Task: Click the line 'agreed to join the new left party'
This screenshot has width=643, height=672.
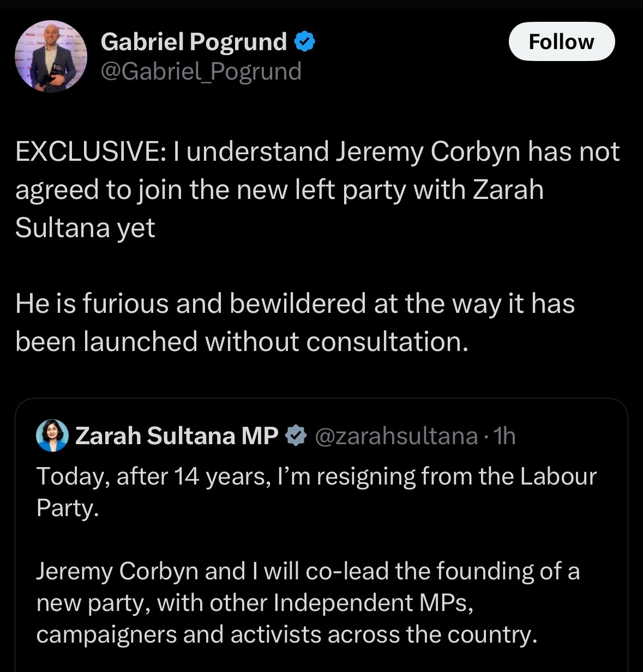Action: [279, 190]
